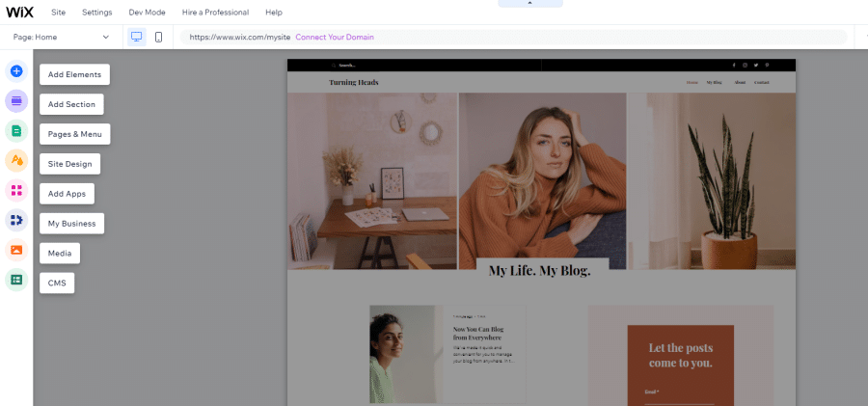The width and height of the screenshot is (868, 406).
Task: Click the CMS label button
Action: (57, 283)
